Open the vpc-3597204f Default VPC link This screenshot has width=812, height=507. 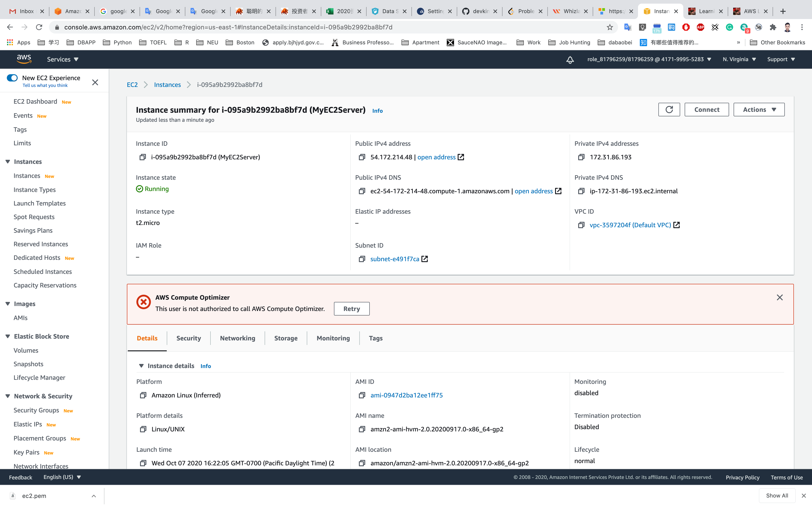tap(630, 225)
